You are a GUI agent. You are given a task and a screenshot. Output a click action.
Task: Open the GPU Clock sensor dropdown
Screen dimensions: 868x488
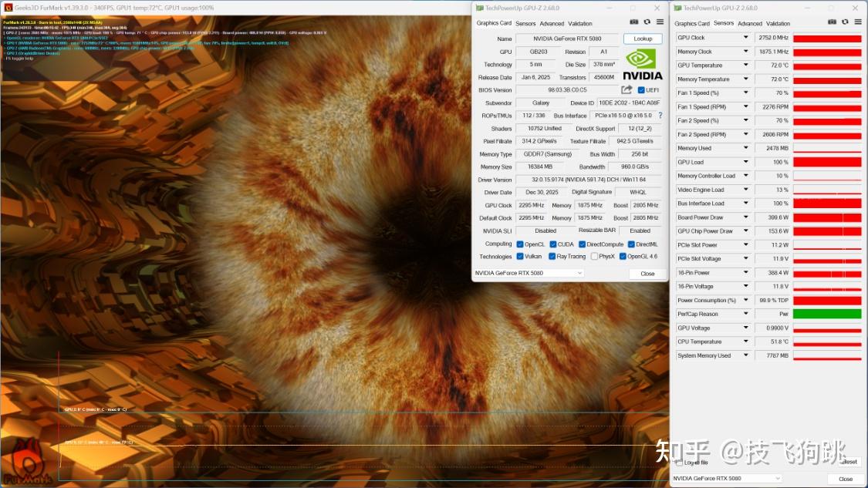(745, 38)
